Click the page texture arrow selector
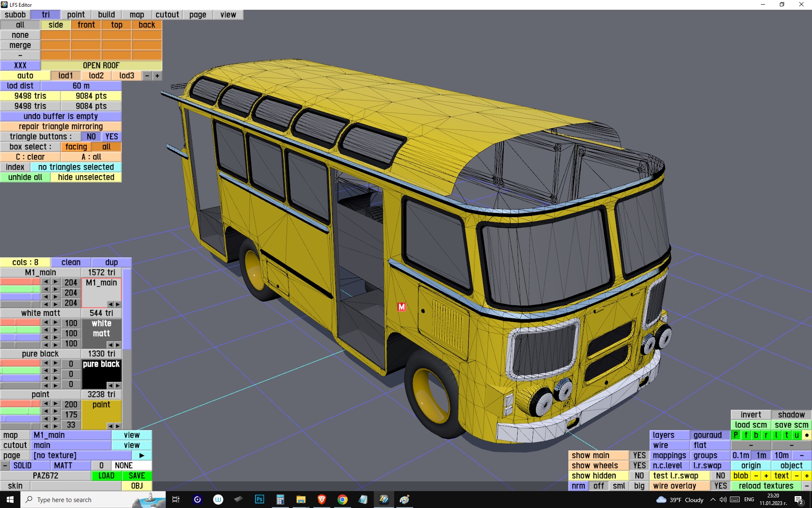Screen dimensions: 812x508 (142, 455)
